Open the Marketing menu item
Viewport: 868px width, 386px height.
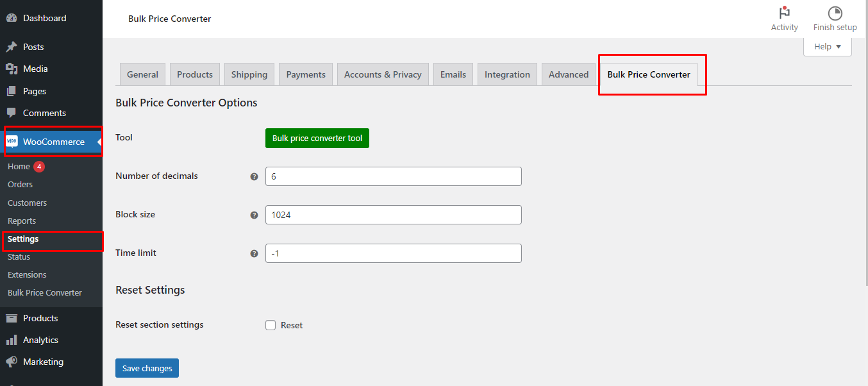[x=51, y=362]
